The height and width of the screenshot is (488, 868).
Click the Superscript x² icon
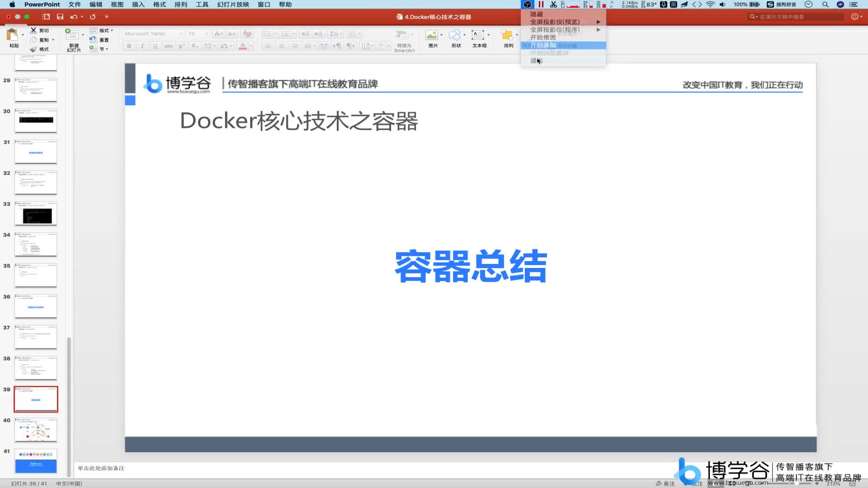pos(181,46)
